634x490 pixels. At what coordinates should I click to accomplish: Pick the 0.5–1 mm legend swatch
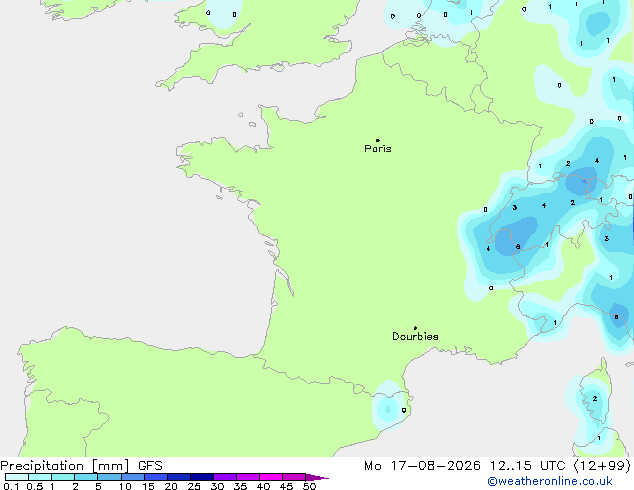[x=40, y=477]
